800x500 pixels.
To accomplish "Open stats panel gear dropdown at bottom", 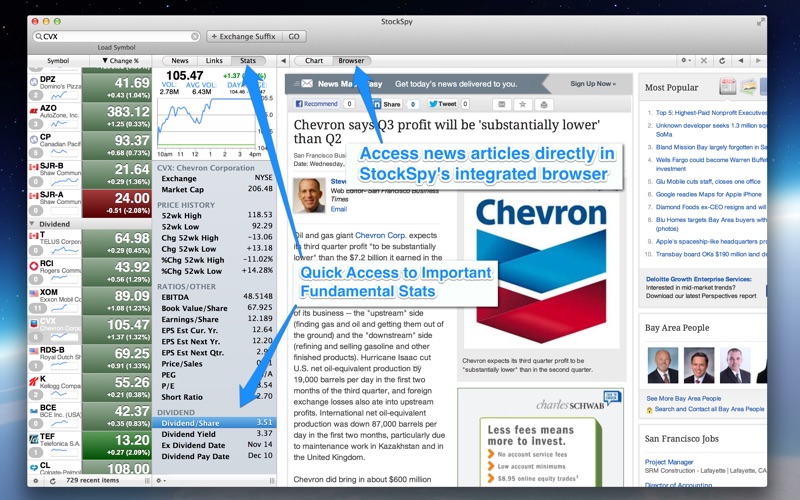I will point(160,481).
